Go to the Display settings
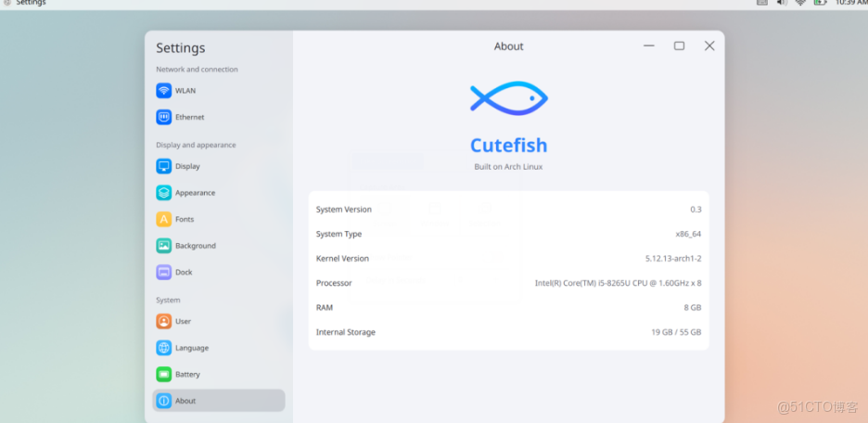868x423 pixels. pyautogui.click(x=219, y=166)
